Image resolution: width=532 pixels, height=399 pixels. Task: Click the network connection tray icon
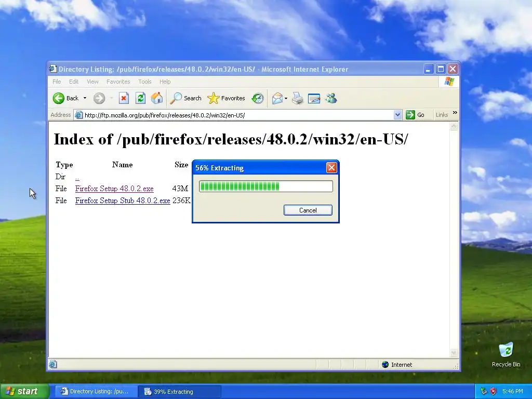click(x=484, y=392)
